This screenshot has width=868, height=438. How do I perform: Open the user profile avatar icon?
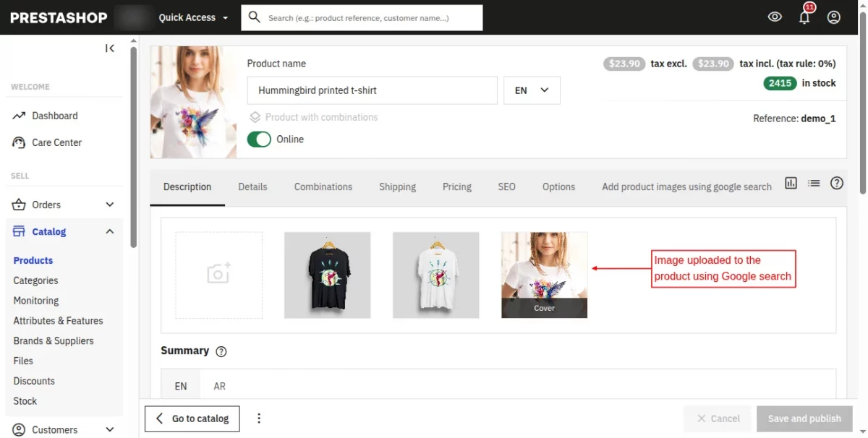tap(834, 17)
